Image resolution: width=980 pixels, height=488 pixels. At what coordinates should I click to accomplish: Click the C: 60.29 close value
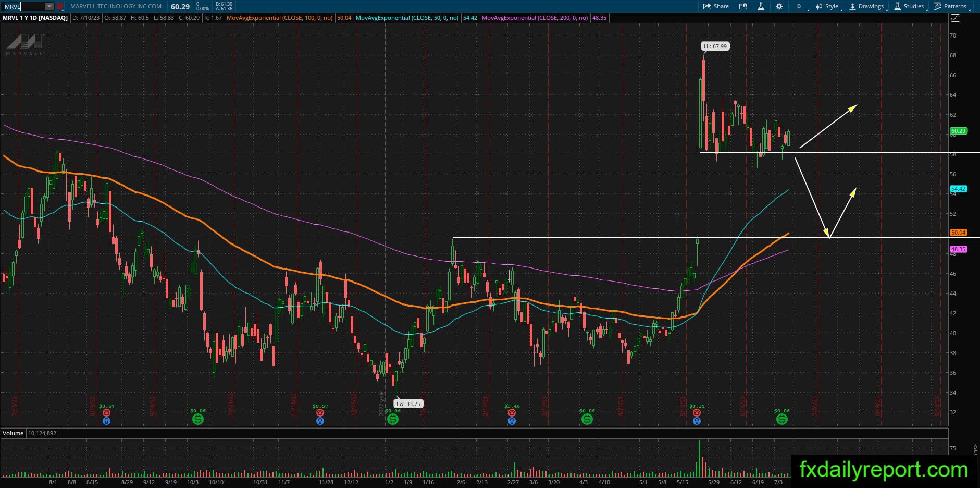pyautogui.click(x=189, y=18)
